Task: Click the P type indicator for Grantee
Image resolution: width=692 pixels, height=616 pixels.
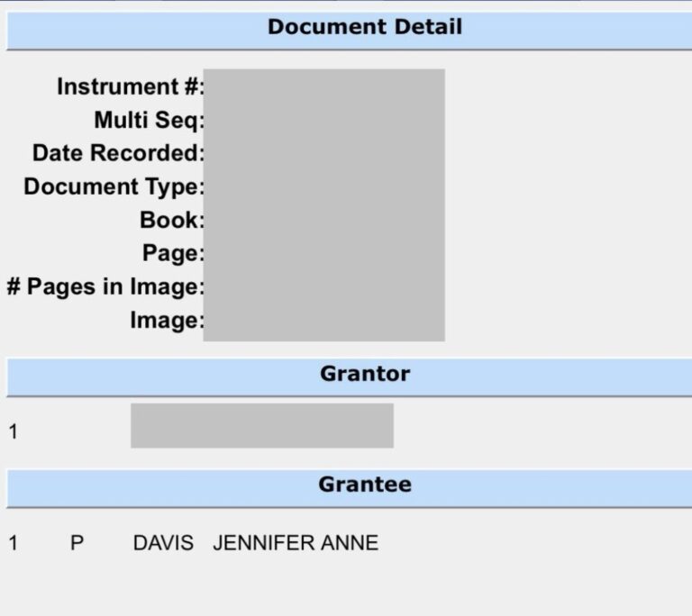Action: 77,543
